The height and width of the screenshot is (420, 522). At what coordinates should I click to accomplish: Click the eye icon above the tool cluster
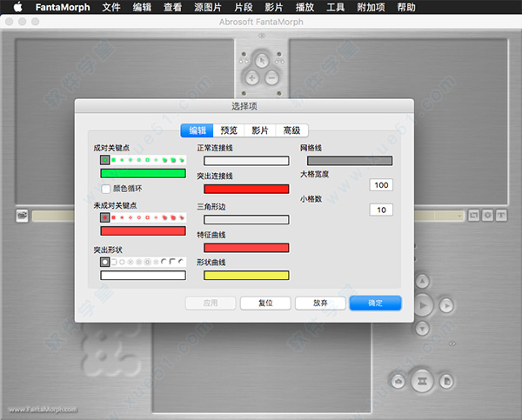[x=262, y=36]
